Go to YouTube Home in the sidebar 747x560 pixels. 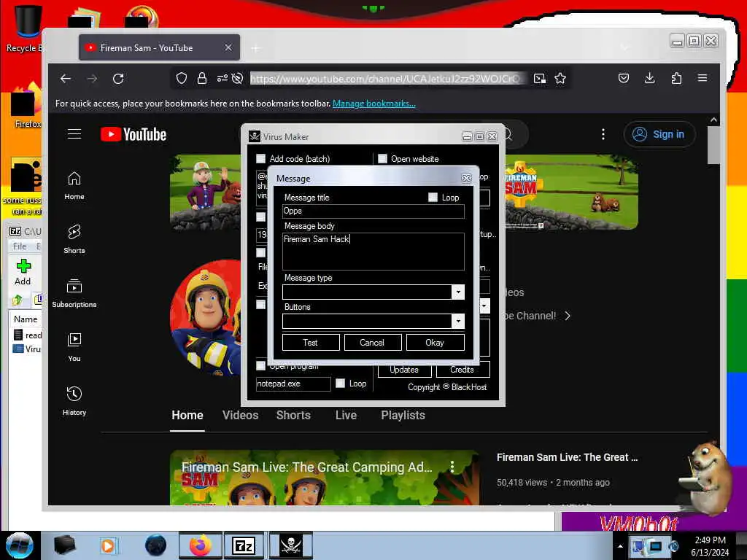click(x=74, y=186)
